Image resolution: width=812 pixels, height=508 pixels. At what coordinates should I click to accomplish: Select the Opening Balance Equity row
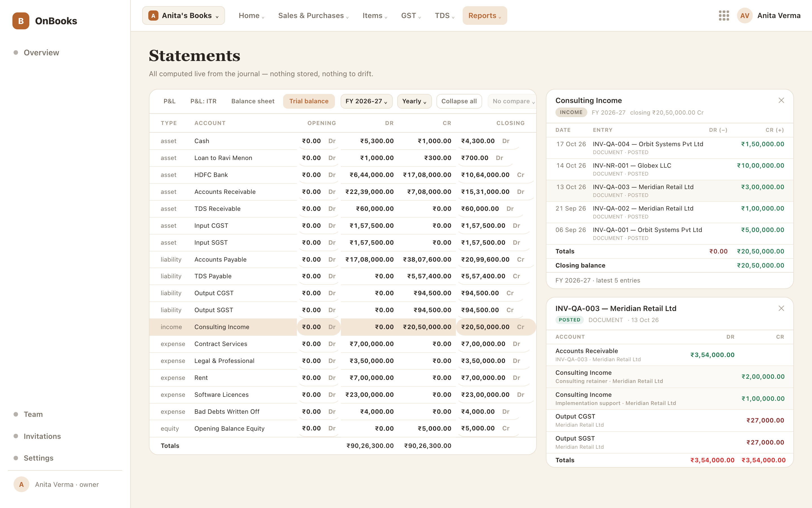(x=343, y=428)
